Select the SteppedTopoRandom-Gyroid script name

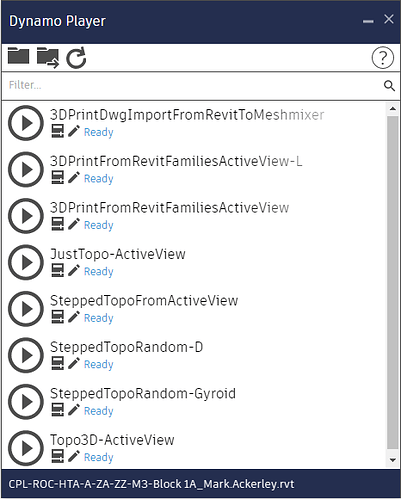(143, 394)
